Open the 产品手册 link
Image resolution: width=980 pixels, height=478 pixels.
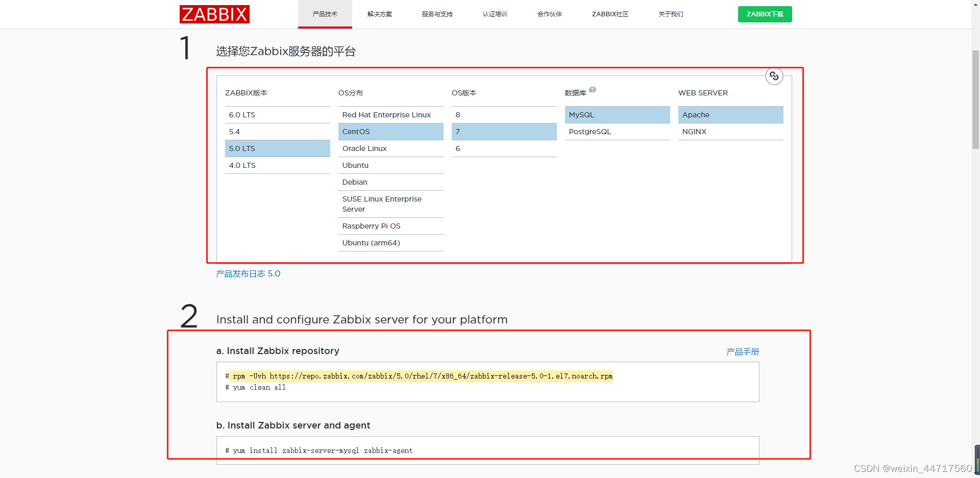coord(743,352)
